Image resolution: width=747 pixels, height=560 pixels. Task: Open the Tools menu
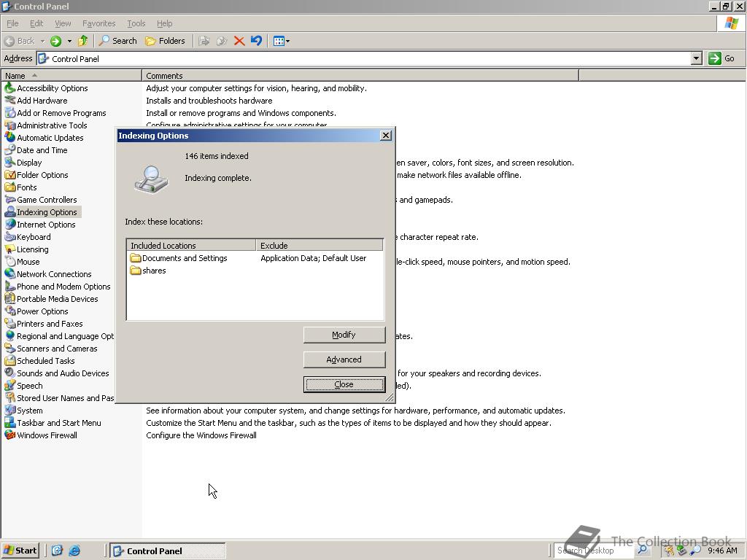click(136, 23)
